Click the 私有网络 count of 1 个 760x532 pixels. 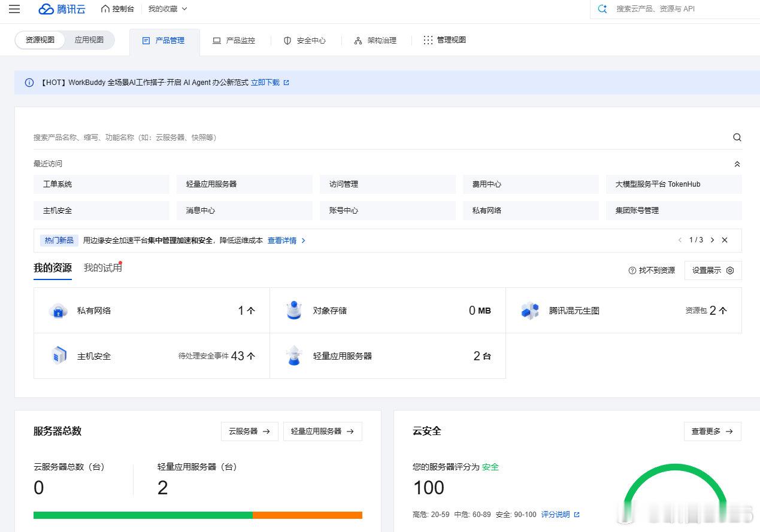(x=247, y=311)
